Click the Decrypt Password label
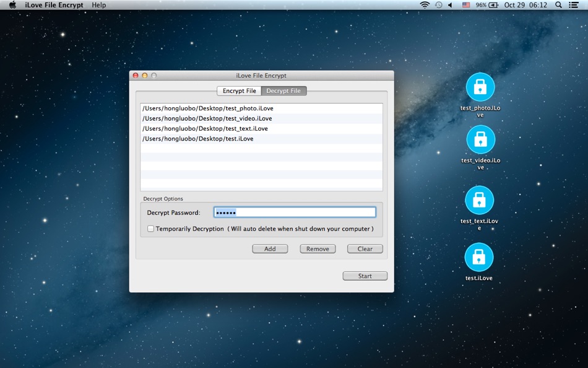 pos(174,212)
